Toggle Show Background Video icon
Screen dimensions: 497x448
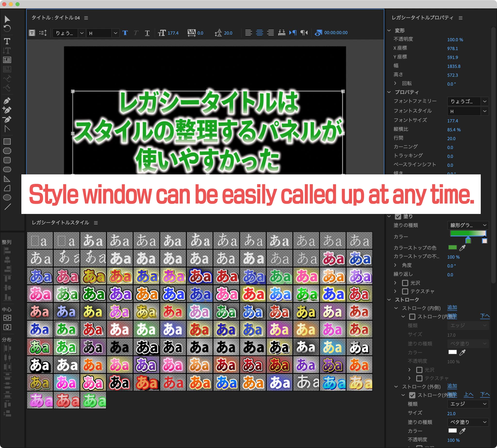(x=318, y=33)
